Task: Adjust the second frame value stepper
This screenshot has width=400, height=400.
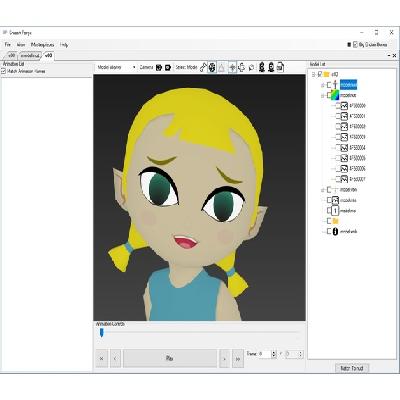Action: pos(300,354)
